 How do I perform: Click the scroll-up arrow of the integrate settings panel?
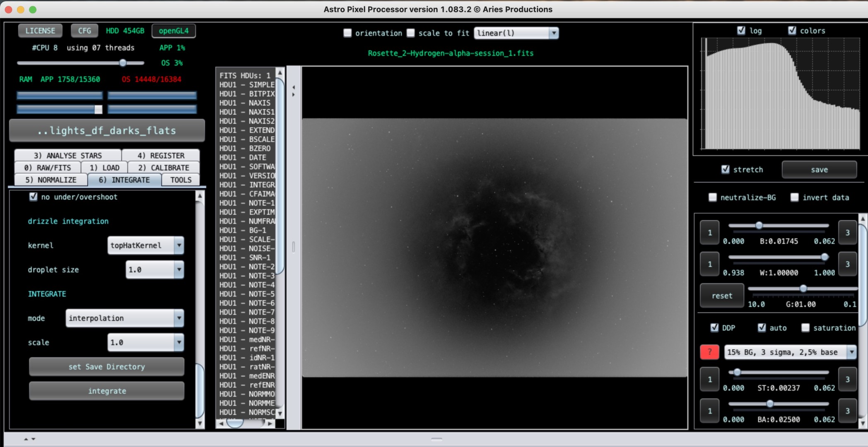click(x=200, y=196)
